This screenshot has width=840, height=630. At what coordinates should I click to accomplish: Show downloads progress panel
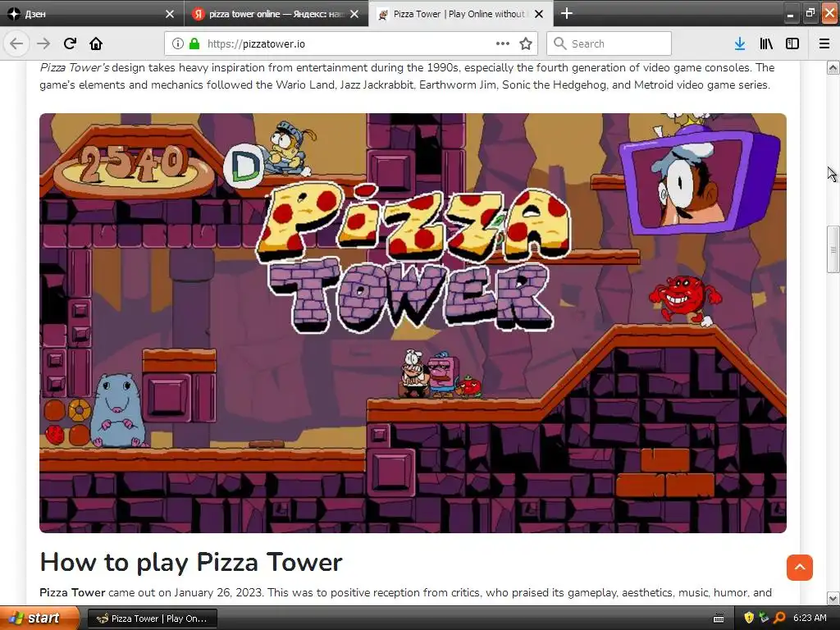[740, 44]
